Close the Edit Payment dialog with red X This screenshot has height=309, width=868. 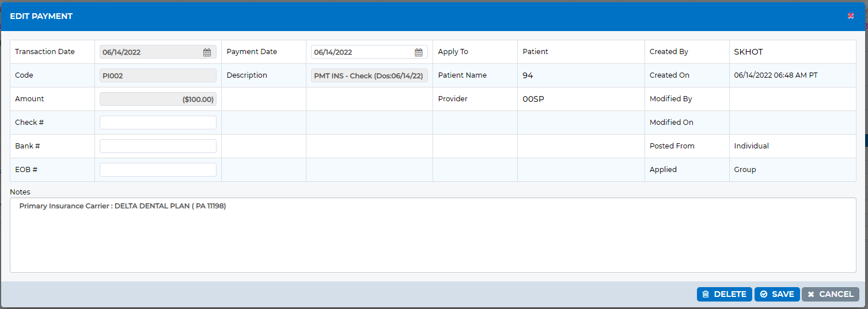click(x=851, y=16)
